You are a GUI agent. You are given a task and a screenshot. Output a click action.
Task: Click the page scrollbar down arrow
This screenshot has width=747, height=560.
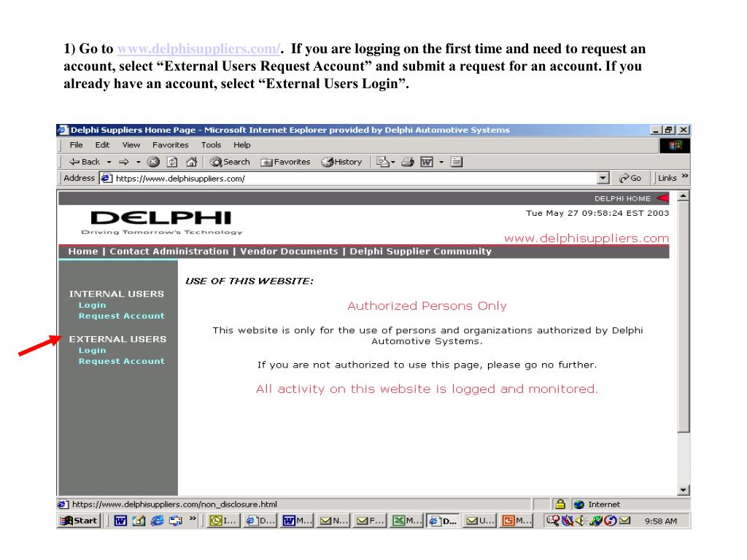683,490
